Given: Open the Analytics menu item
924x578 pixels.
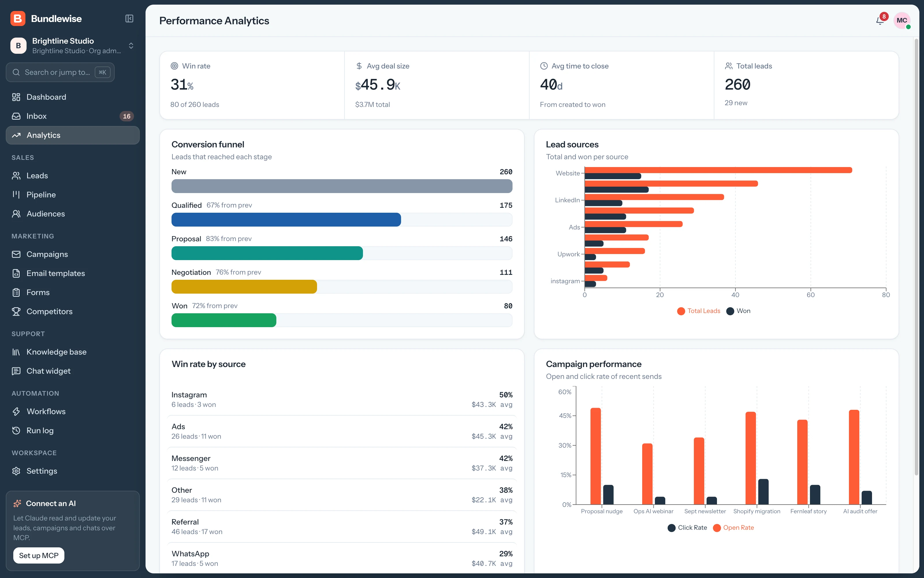Looking at the screenshot, I should [x=72, y=135].
